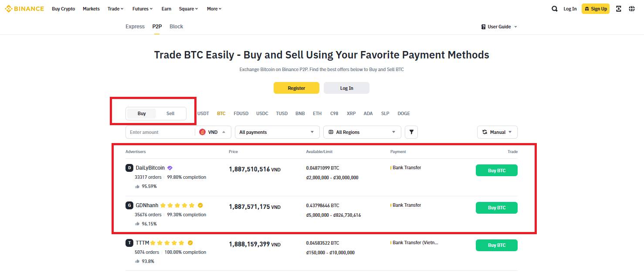Click the filter funnel icon
The width and height of the screenshot is (644, 273).
[411, 132]
